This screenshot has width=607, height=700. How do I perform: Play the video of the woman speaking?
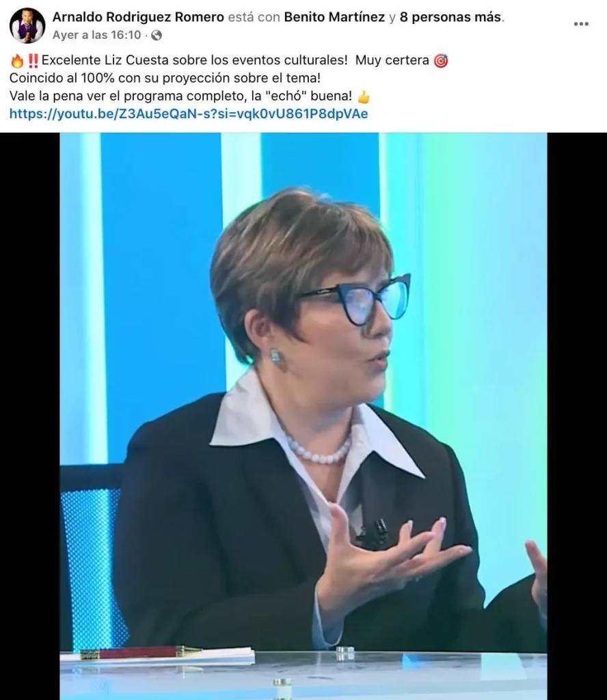pyautogui.click(x=303, y=416)
